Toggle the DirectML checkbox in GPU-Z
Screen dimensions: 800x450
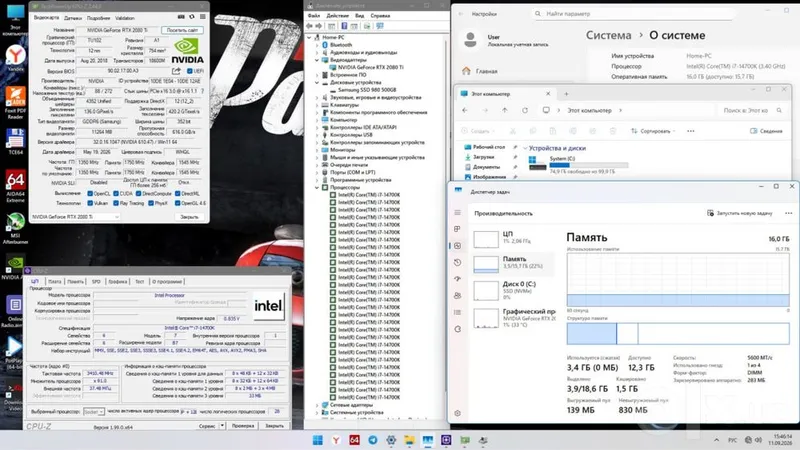pyautogui.click(x=178, y=193)
